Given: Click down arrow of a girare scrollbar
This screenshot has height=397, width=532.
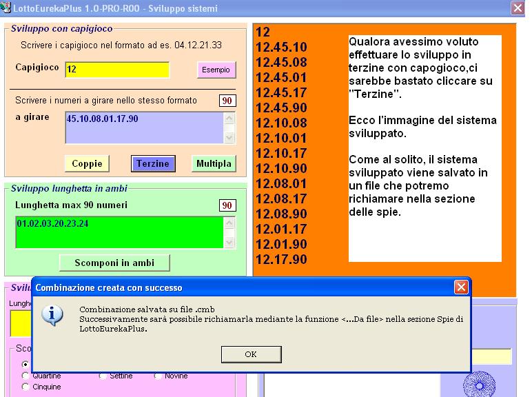Looking at the screenshot, I should pyautogui.click(x=229, y=137).
